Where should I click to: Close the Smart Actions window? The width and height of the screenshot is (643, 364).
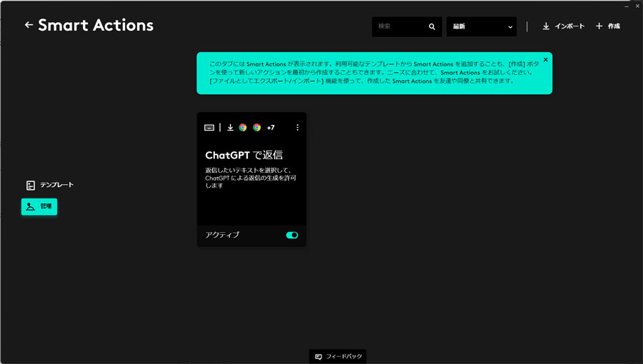coord(637,6)
